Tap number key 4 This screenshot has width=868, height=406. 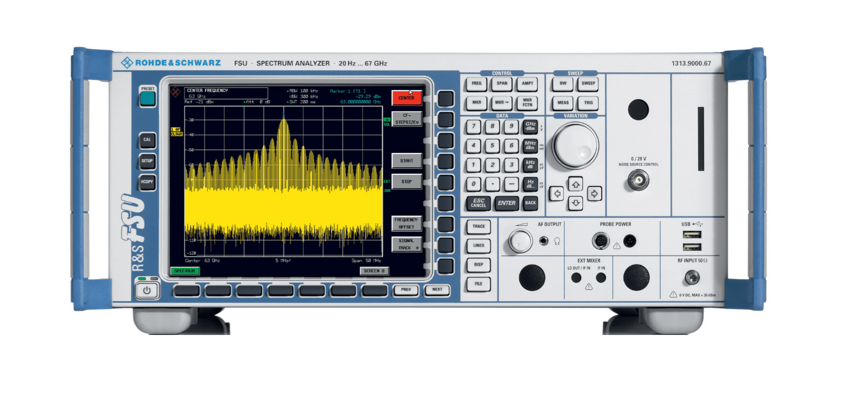coord(474,145)
